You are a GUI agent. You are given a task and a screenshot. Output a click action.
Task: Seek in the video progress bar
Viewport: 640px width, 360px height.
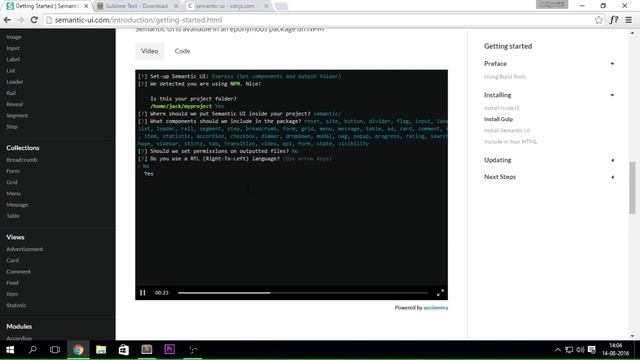click(303, 293)
